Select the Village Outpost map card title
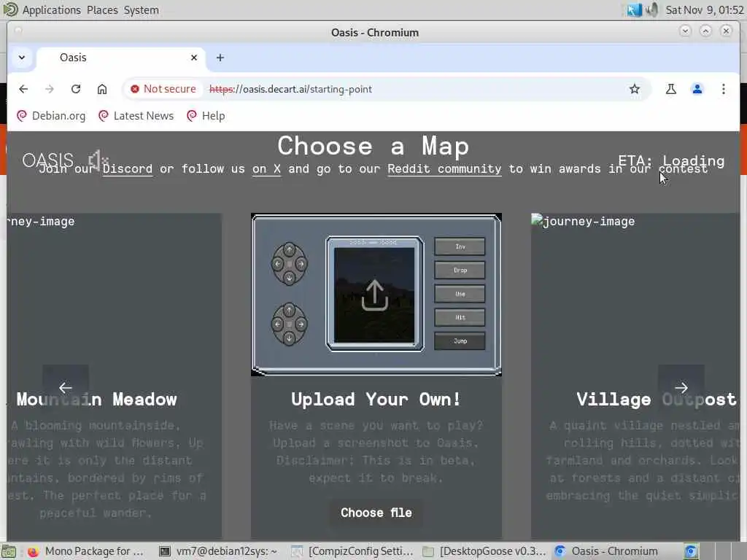747x560 pixels. (x=656, y=400)
